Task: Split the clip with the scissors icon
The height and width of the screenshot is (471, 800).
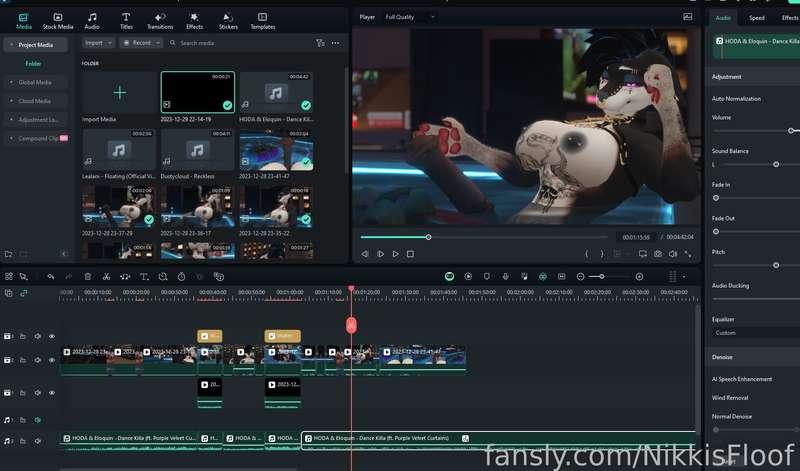Action: (x=106, y=277)
